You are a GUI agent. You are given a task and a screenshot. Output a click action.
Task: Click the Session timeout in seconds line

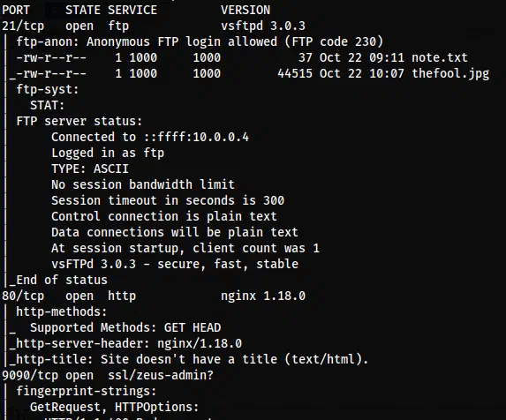coord(168,200)
